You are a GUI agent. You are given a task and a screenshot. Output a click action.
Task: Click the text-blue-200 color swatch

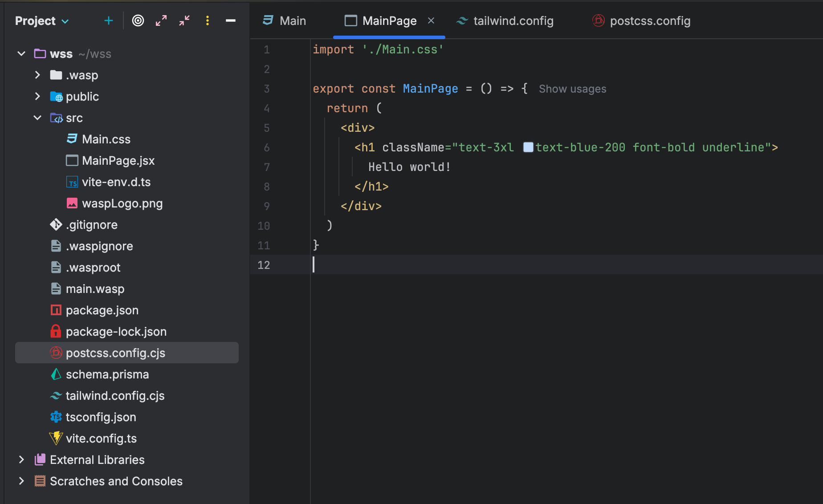(x=528, y=147)
